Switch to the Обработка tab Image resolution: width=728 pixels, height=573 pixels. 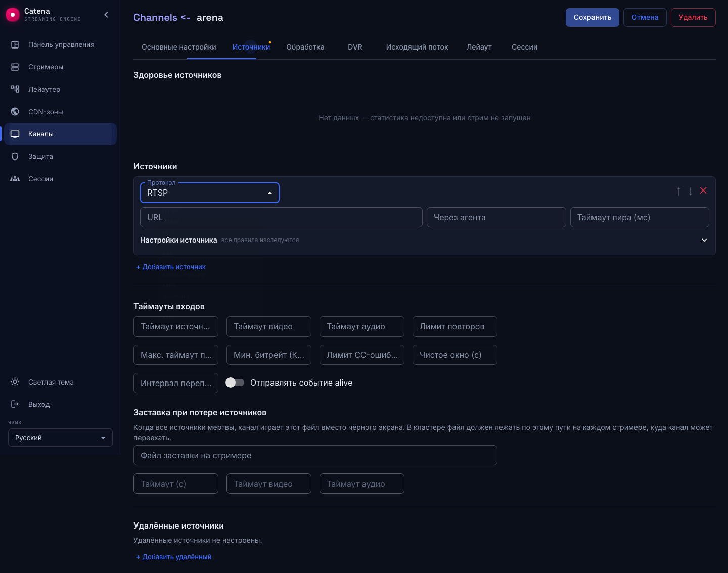tap(305, 47)
